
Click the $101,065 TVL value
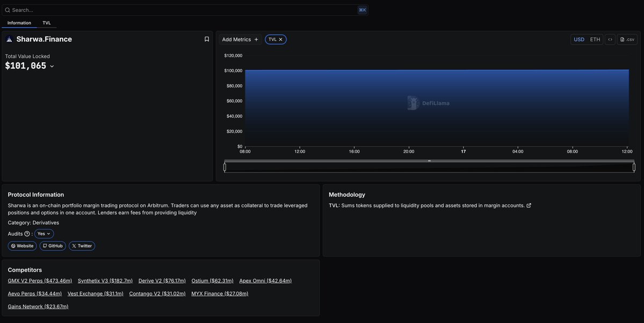tap(25, 66)
